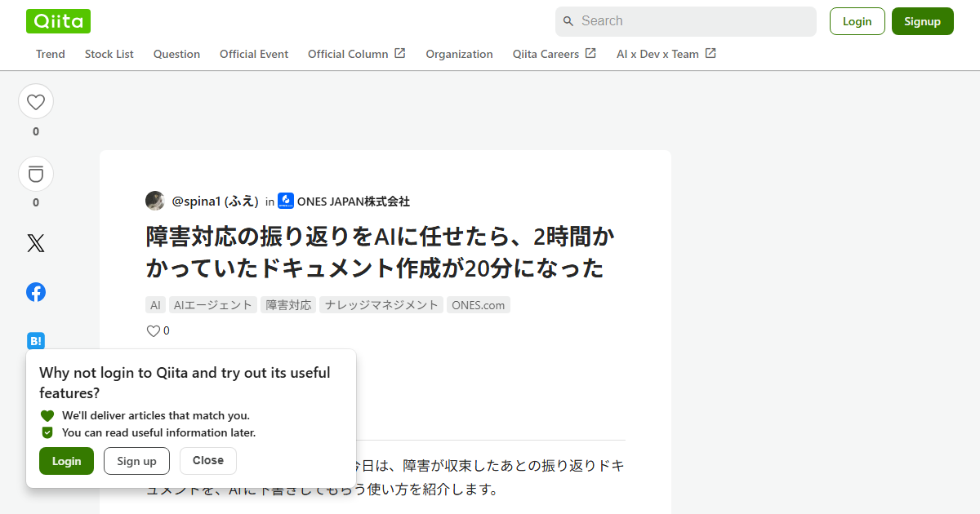Click the ONES JAPAN organization logo

[286, 201]
